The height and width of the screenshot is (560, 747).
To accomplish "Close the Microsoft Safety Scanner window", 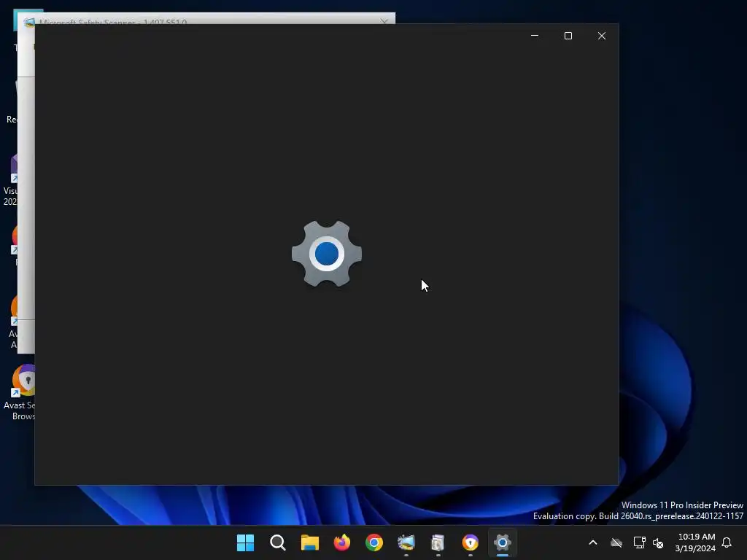I will click(384, 21).
